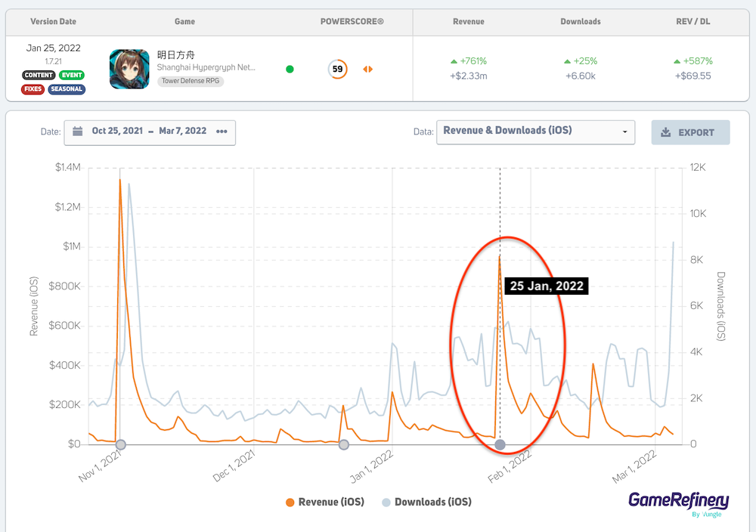Click the POWERSCORE 59 circle
The width and height of the screenshot is (756, 532).
pos(337,69)
